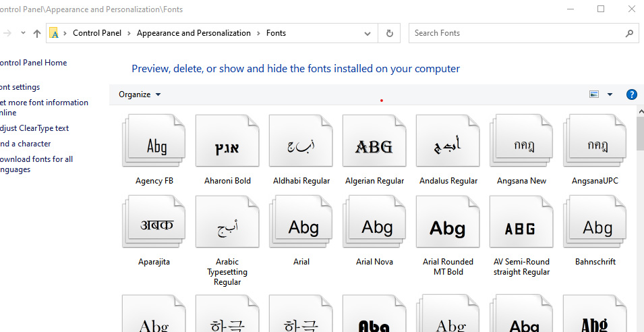Click the search magnifier icon
644x332 pixels.
pyautogui.click(x=628, y=33)
